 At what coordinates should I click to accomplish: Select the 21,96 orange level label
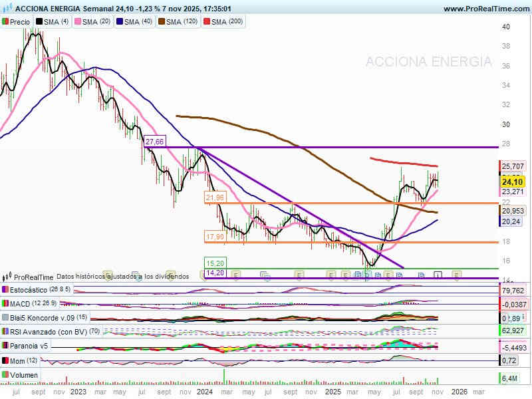click(215, 198)
